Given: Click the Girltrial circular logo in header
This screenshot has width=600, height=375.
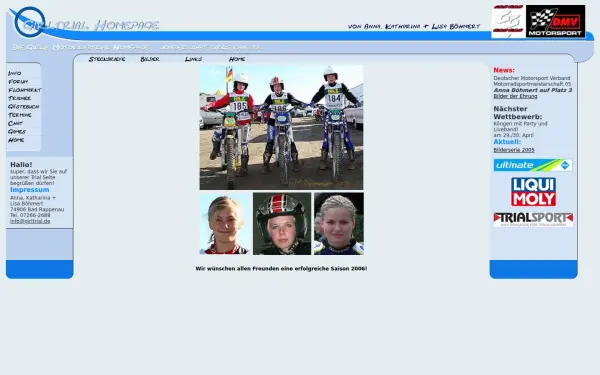Looking at the screenshot, I should (x=29, y=22).
